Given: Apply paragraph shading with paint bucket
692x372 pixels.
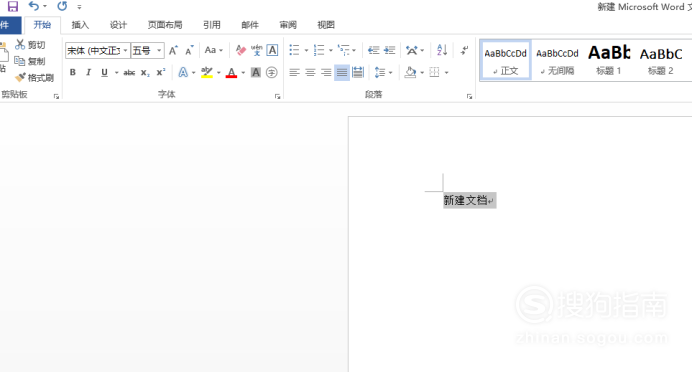Looking at the screenshot, I should 410,72.
